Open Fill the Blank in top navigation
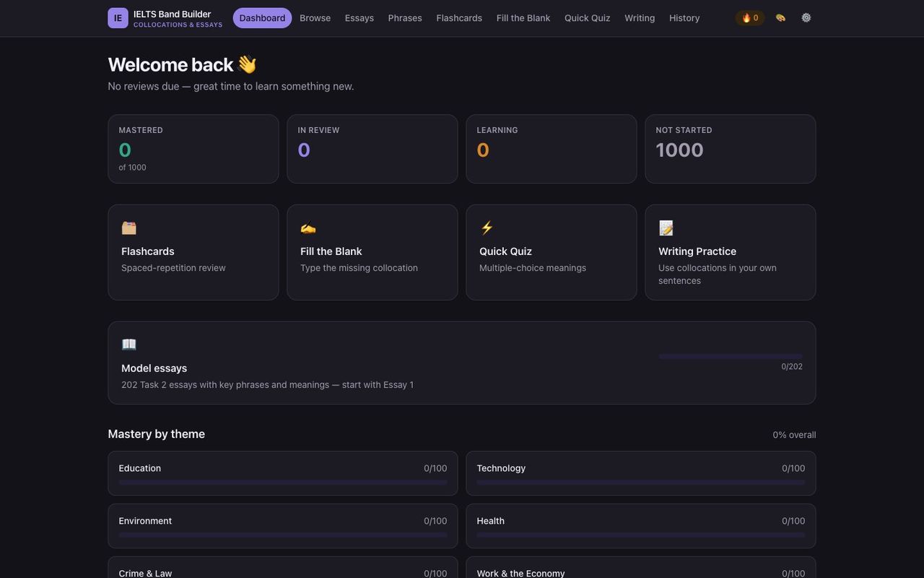 click(523, 18)
